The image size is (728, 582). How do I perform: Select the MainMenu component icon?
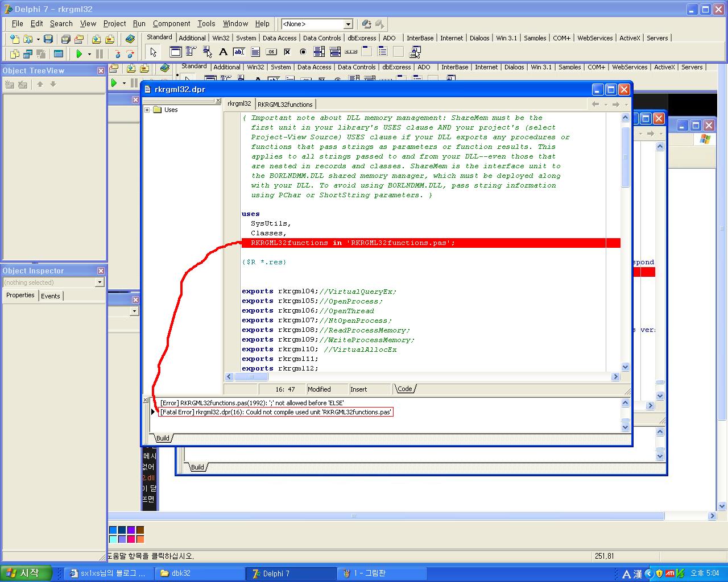192,52
